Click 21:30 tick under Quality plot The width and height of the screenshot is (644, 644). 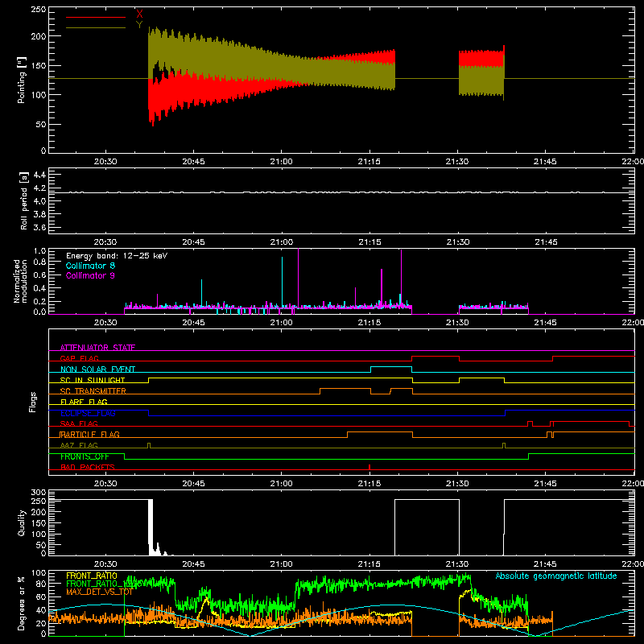(x=457, y=564)
